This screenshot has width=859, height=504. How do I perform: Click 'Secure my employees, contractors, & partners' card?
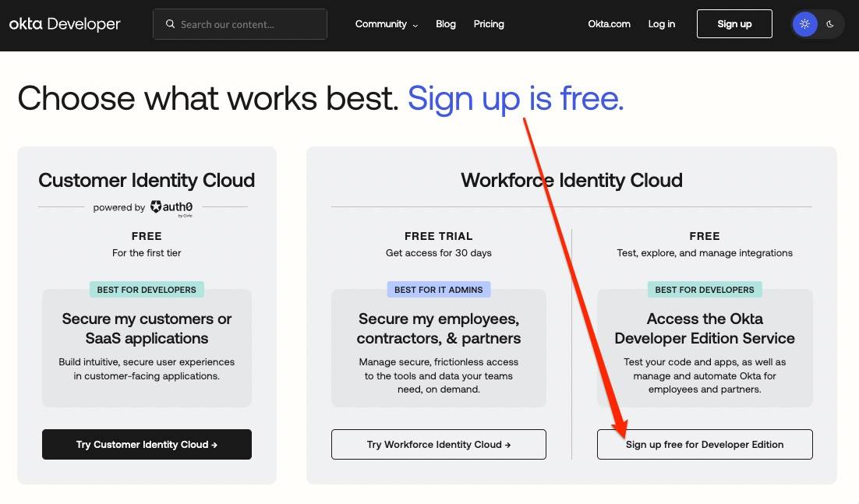click(439, 348)
